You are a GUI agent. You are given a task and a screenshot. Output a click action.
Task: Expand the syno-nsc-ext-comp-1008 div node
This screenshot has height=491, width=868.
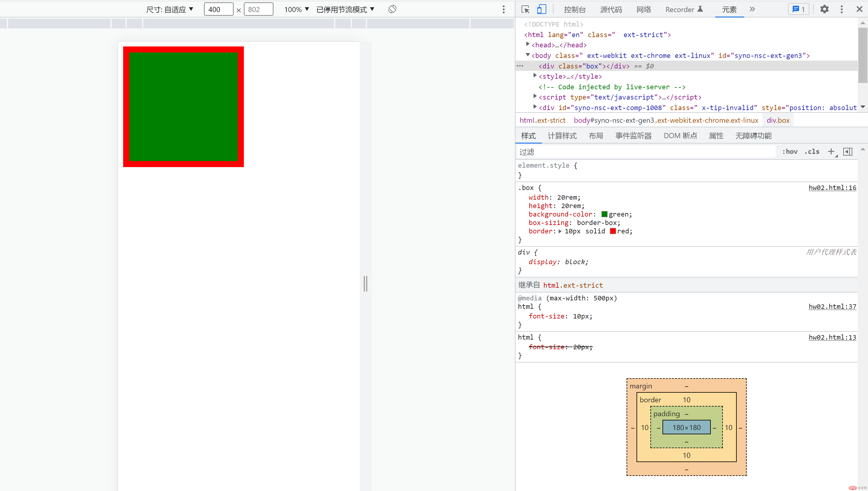click(x=535, y=107)
